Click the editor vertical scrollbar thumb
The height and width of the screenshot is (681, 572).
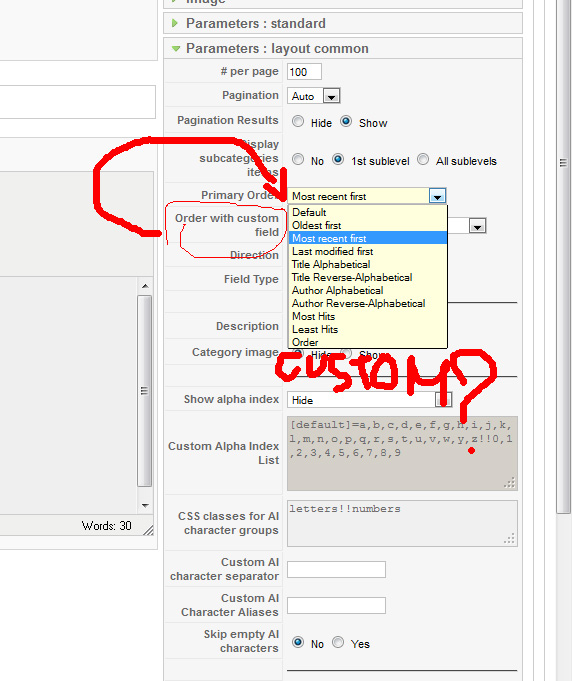[145, 391]
